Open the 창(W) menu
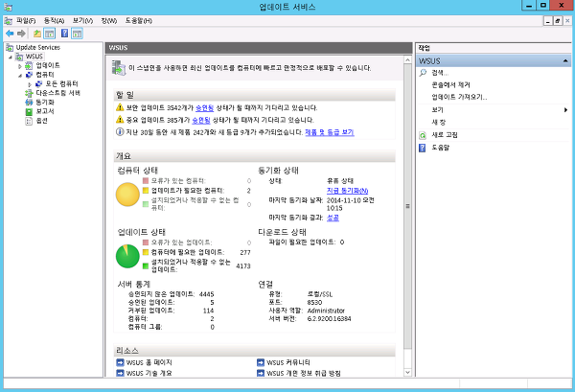The image size is (575, 392). point(109,21)
